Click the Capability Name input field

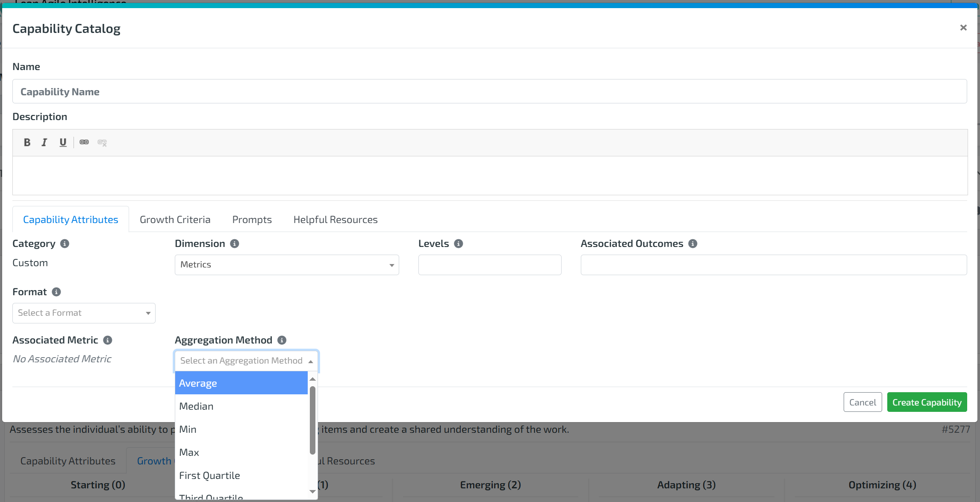tap(489, 91)
